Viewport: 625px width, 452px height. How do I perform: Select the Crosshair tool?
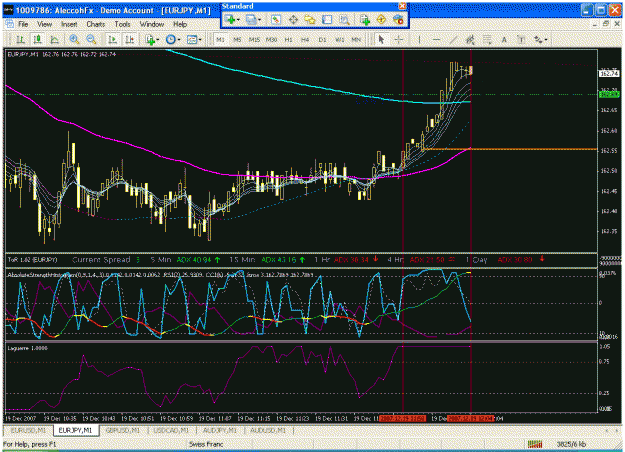click(398, 39)
